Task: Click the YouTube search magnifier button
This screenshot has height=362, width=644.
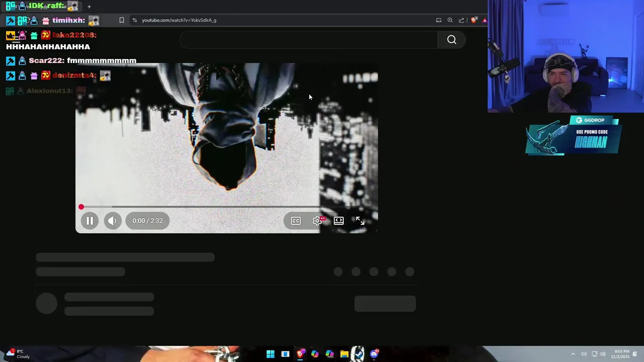Action: click(x=452, y=40)
